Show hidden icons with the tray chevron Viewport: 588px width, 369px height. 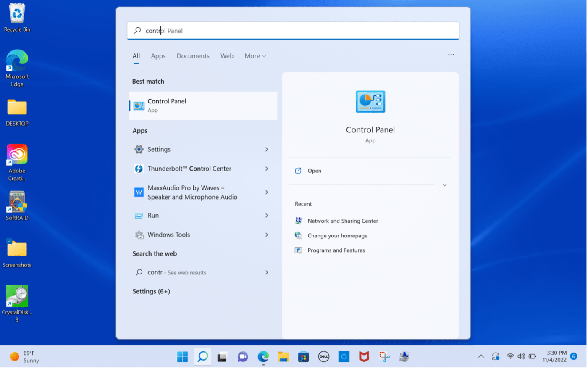pyautogui.click(x=482, y=357)
